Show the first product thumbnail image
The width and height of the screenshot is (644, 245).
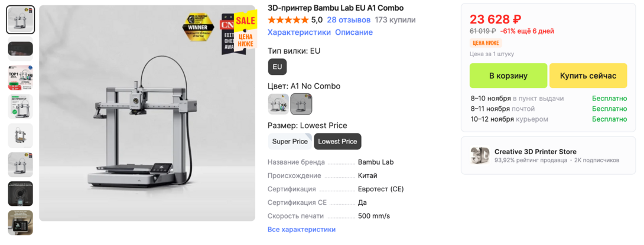(21, 20)
